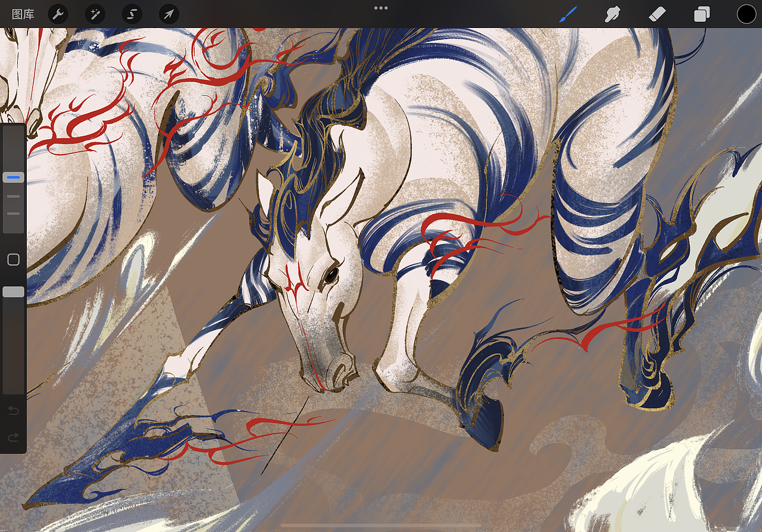This screenshot has height=532, width=762.
Task: Click the brush size slider handle
Action: tap(13, 177)
